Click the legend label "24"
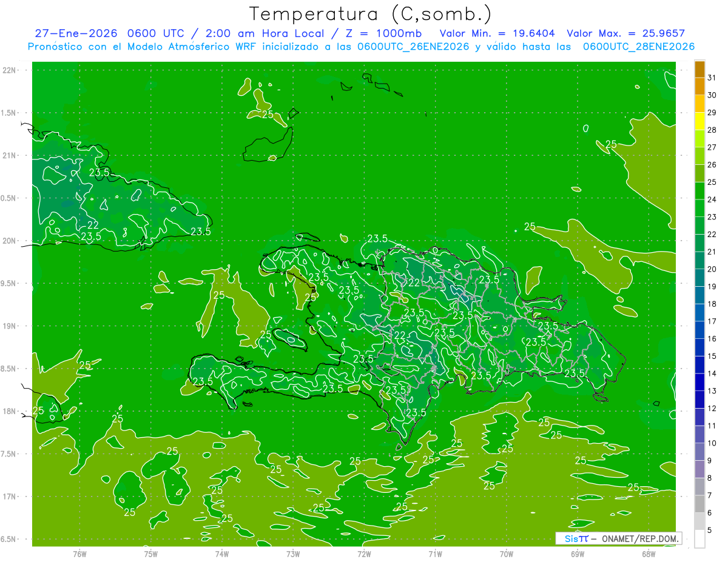Viewport: 728px width, 562px height. [712, 199]
